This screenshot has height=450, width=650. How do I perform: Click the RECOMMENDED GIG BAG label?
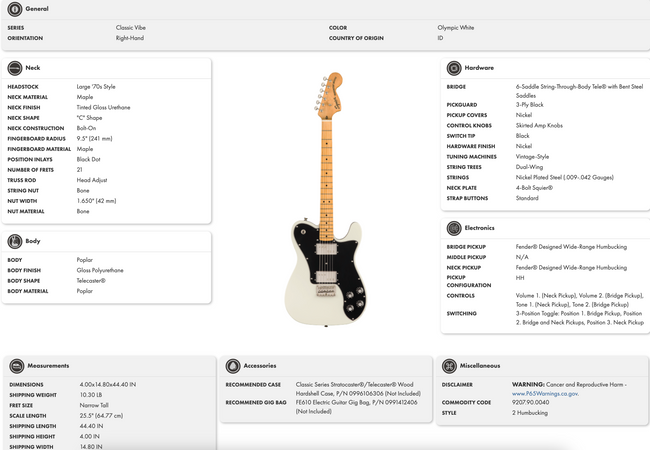pyautogui.click(x=256, y=403)
